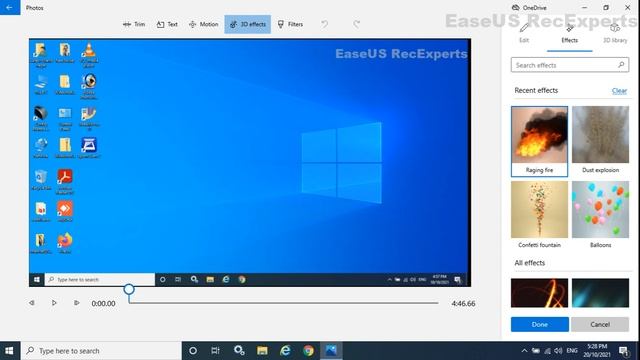Open Task View on the taskbar
This screenshot has height=360, width=640.
coord(216,351)
